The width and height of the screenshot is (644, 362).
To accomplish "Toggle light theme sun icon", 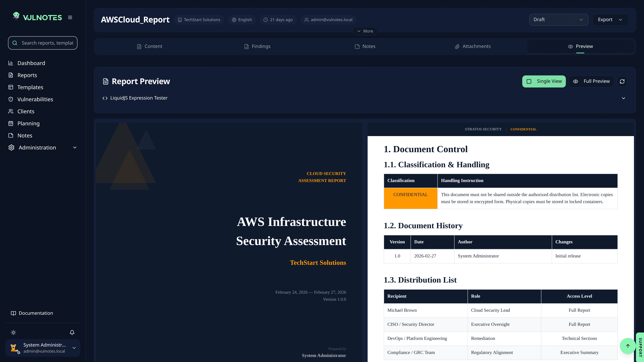I will (x=13, y=332).
